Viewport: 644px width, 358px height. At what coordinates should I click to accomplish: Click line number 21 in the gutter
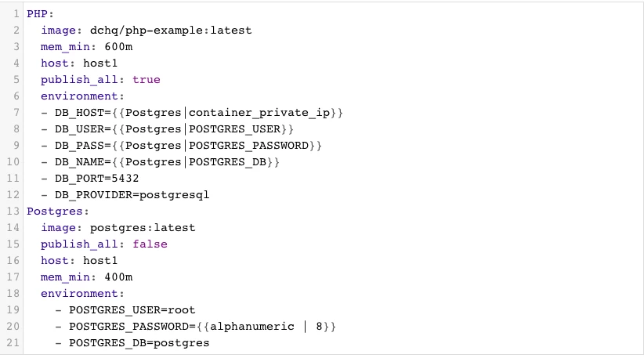tap(13, 343)
